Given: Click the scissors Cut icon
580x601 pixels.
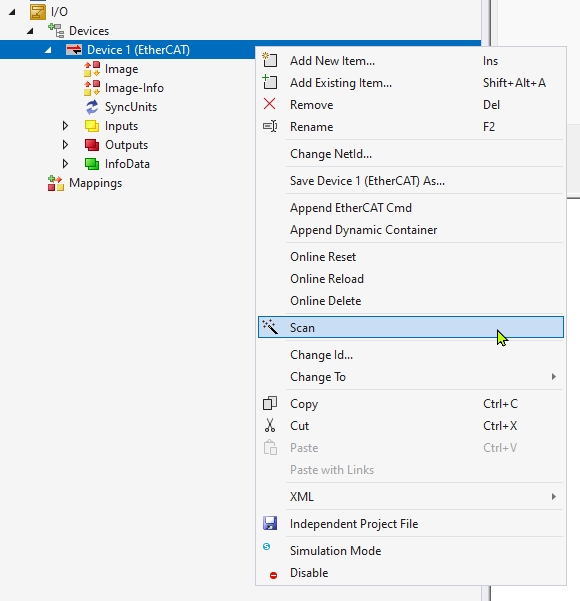Looking at the screenshot, I should (270, 425).
